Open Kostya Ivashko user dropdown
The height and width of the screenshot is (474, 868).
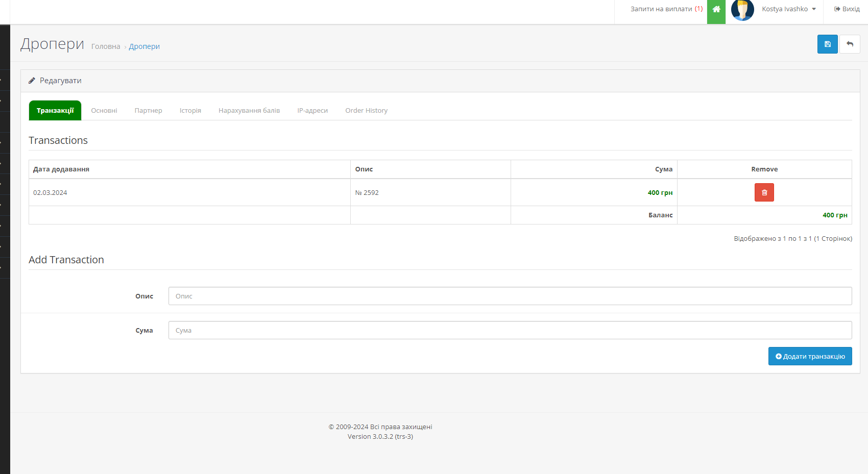(x=788, y=9)
